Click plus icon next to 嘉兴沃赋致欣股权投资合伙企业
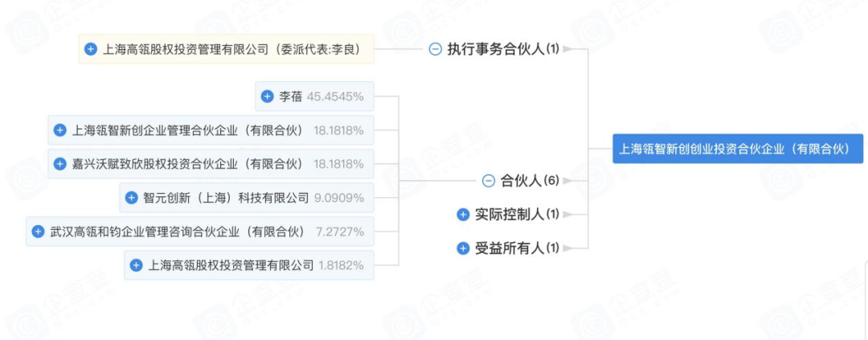 [60, 164]
